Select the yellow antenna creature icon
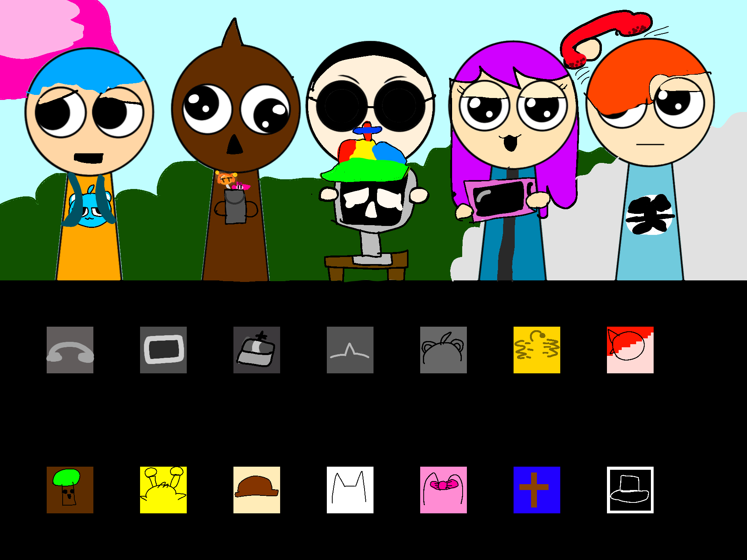This screenshot has height=560, width=747. (163, 490)
